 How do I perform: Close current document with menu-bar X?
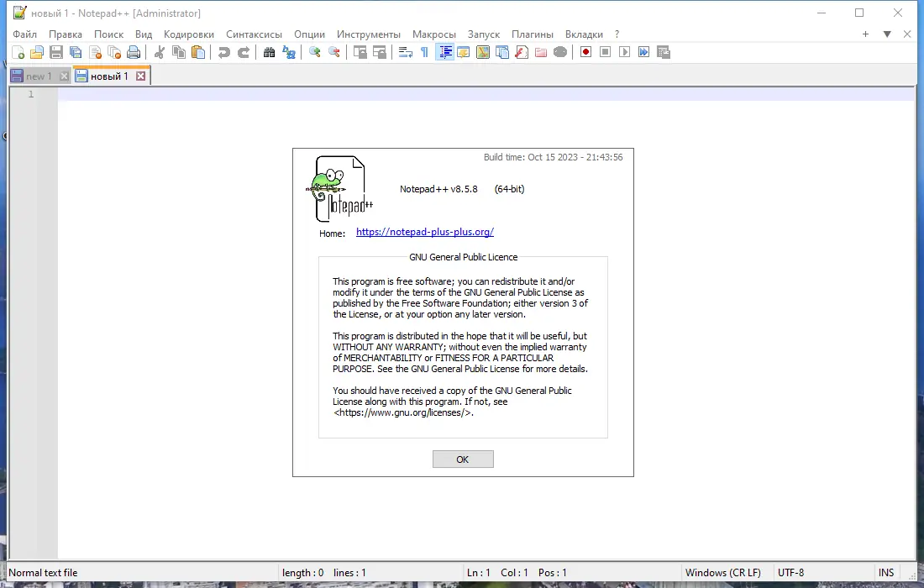907,34
